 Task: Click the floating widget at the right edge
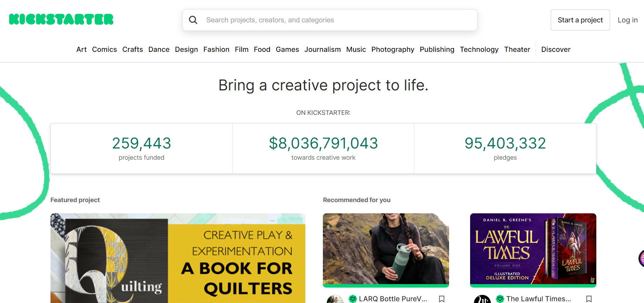[x=642, y=258]
